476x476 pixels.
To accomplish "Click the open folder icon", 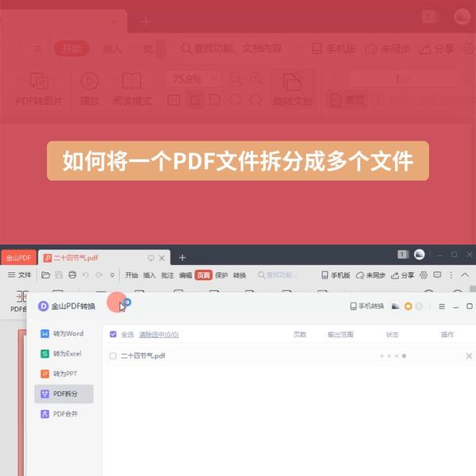I will [x=45, y=275].
